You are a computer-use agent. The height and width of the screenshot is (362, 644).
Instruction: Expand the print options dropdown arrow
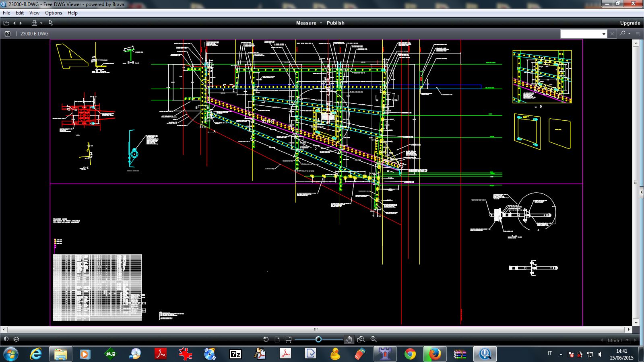click(x=41, y=23)
